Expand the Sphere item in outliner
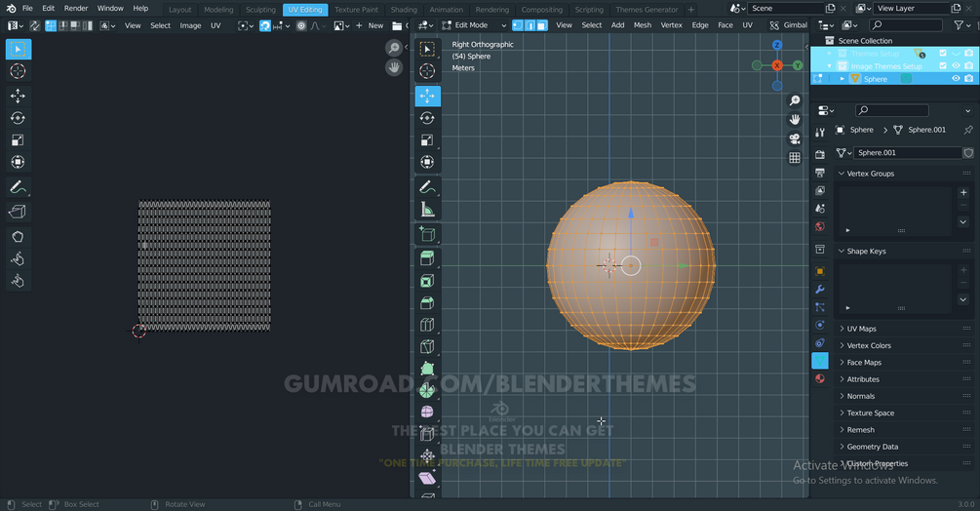 click(842, 79)
